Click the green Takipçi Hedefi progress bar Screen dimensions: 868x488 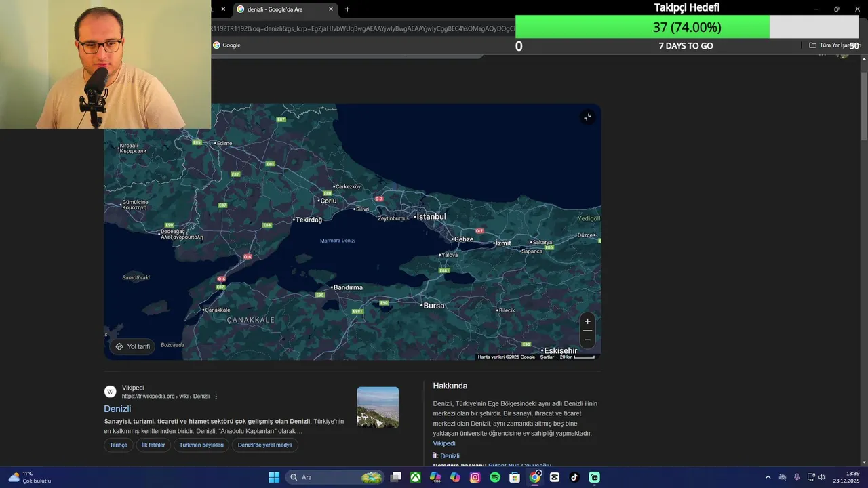(x=643, y=27)
